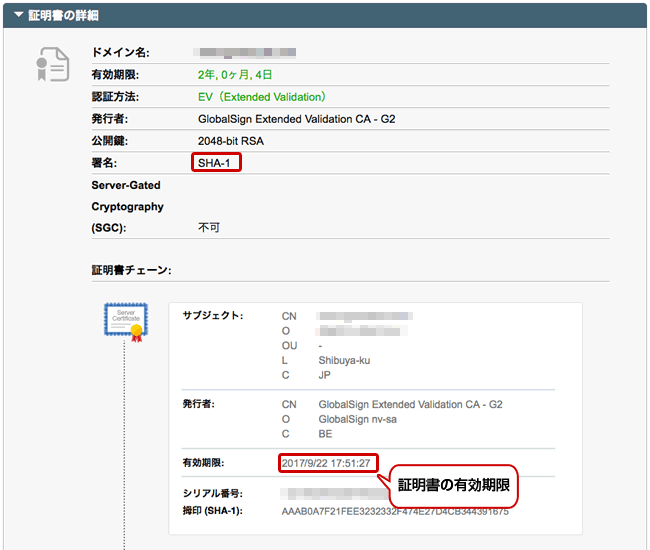Click the 2048-bit RSA public key value
This screenshot has height=550, width=650.
click(231, 141)
